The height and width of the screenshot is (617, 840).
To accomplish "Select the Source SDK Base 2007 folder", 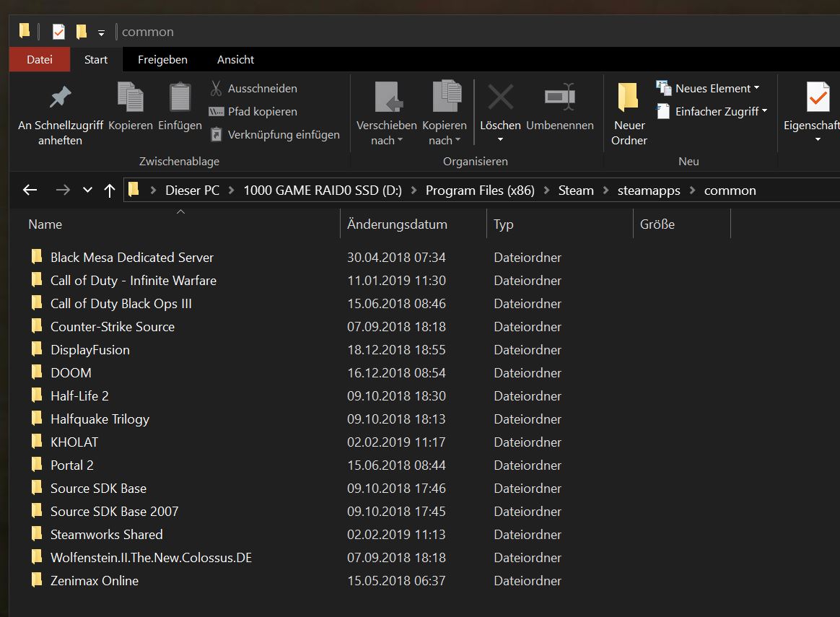I will [x=114, y=512].
